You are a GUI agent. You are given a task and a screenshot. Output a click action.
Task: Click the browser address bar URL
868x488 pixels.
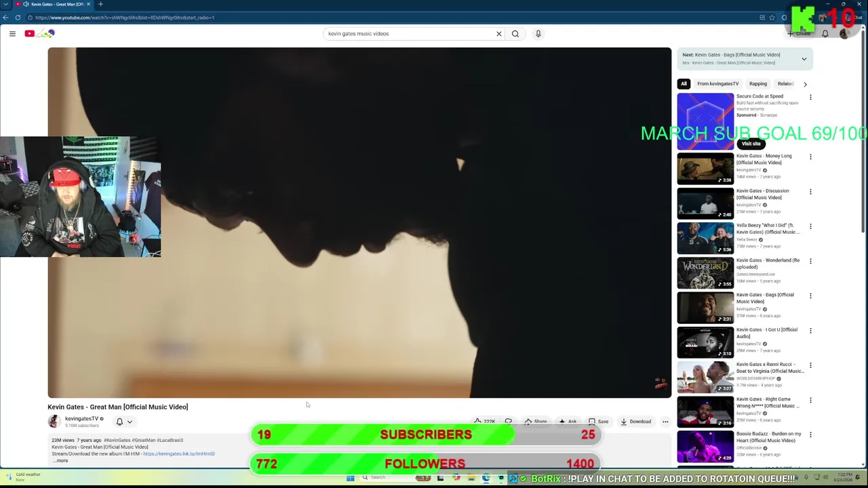(x=125, y=18)
